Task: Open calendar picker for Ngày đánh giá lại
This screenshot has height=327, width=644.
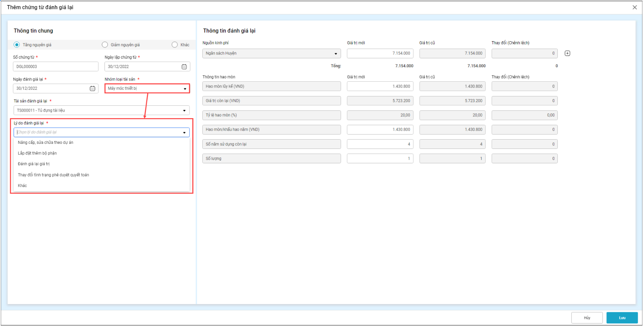Action: pos(92,89)
